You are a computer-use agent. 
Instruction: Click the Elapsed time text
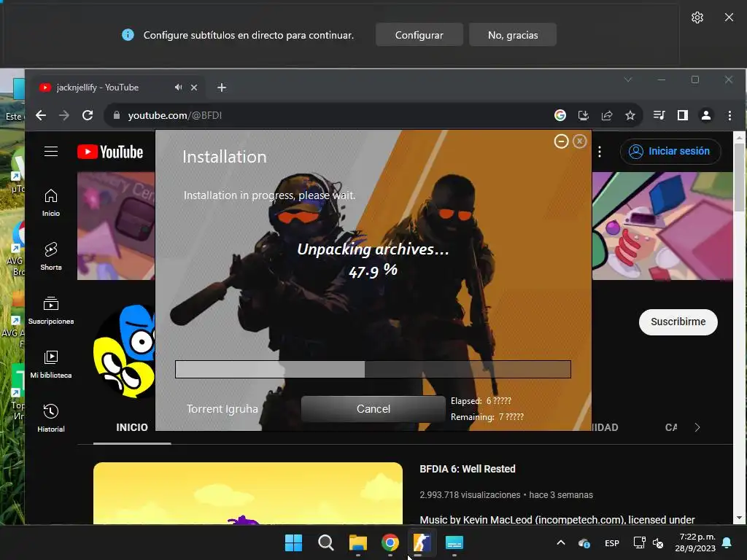481,401
